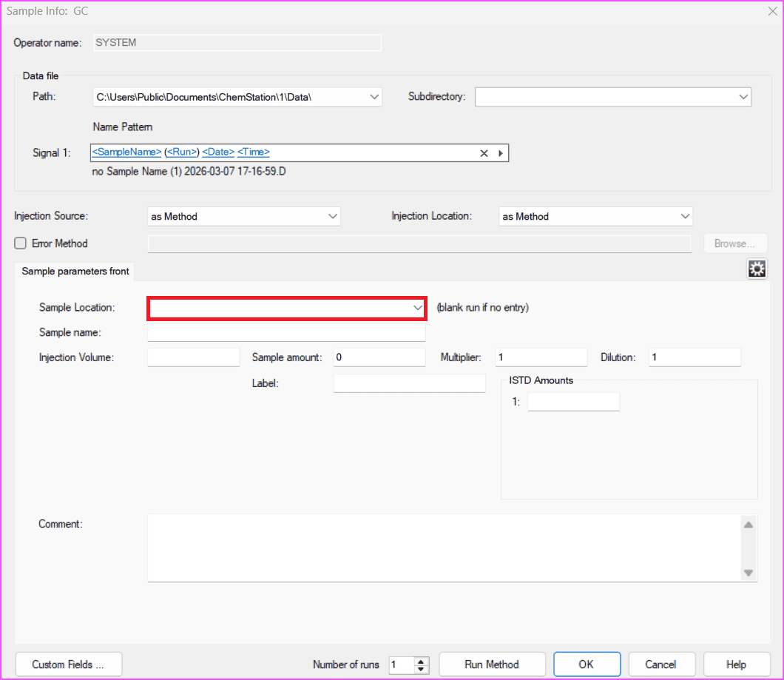Close the Sample Info dialog
The height and width of the screenshot is (680, 784).
click(772, 11)
